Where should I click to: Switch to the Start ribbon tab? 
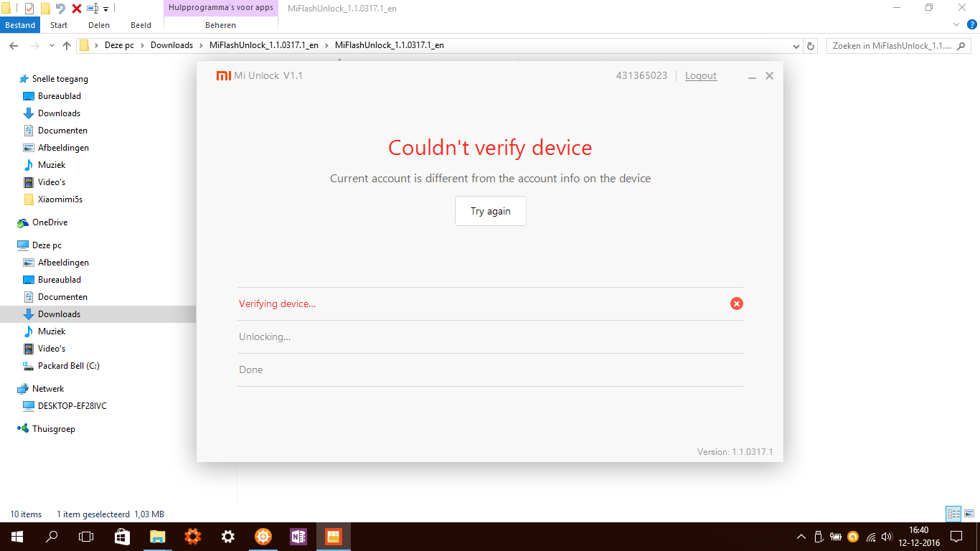(59, 25)
